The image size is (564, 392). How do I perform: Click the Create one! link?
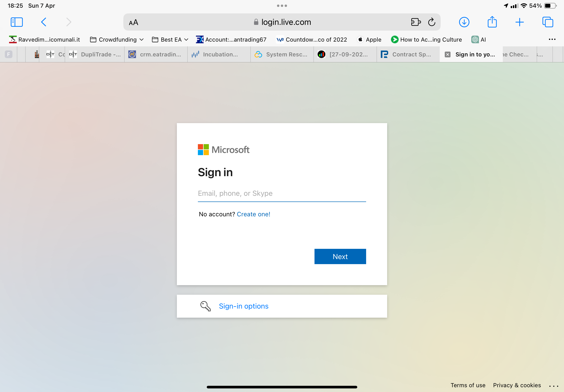click(253, 214)
